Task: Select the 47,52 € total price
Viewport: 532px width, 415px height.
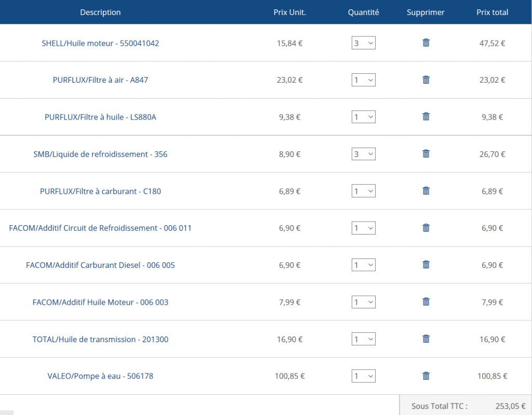Action: (493, 43)
